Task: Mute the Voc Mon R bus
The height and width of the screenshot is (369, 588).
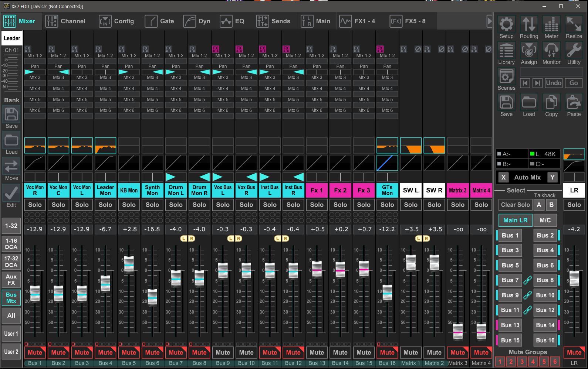Action: point(35,352)
